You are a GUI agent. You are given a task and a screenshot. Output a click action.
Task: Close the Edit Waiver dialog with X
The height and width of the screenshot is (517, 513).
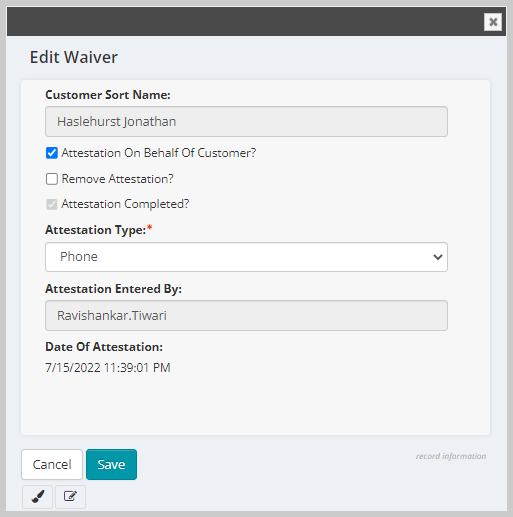pos(493,22)
